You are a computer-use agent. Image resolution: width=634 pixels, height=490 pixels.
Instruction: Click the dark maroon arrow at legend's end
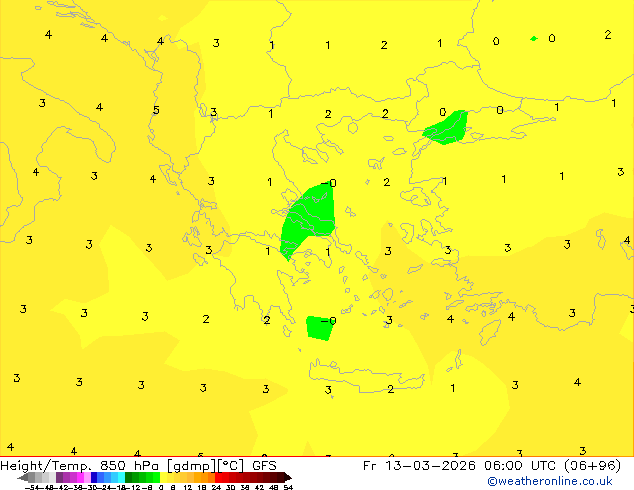pyautogui.click(x=288, y=477)
